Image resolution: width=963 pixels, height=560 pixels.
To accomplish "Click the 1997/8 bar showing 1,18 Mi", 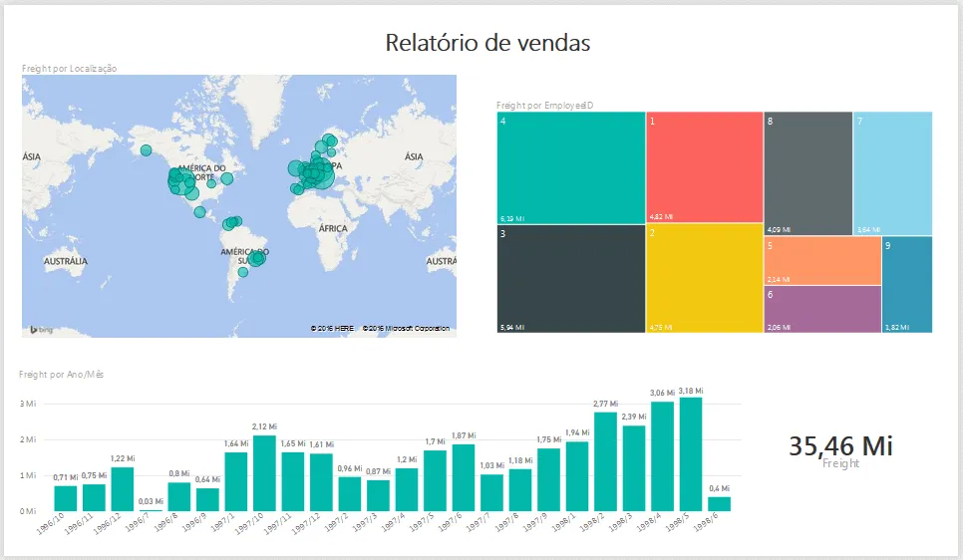I will click(520, 490).
